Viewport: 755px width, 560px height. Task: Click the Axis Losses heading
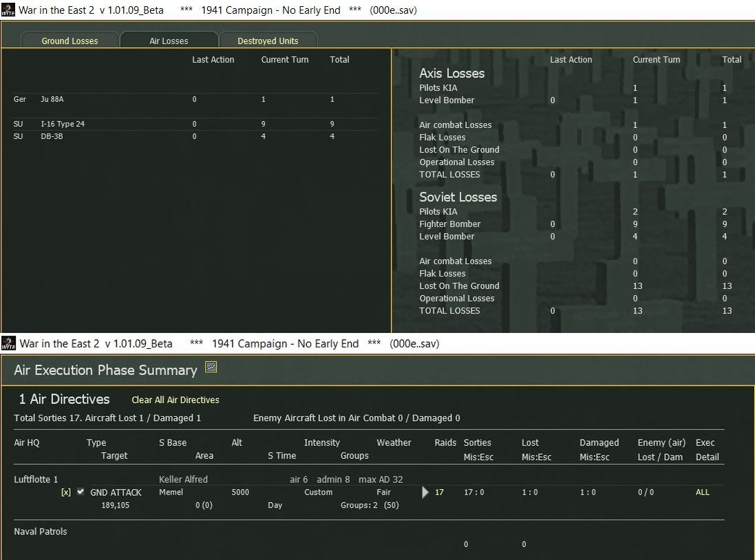coord(451,73)
